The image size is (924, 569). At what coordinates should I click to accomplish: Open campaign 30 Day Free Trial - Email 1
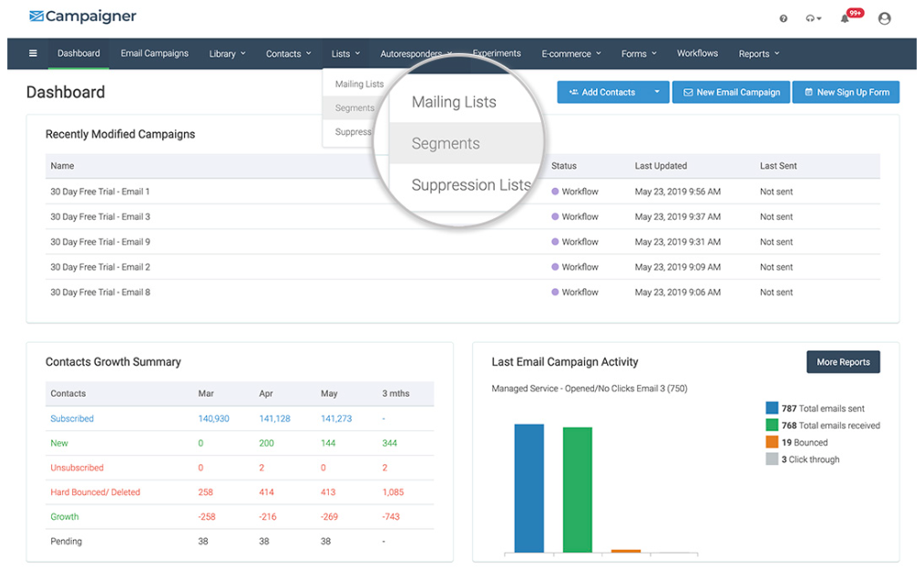pos(99,191)
